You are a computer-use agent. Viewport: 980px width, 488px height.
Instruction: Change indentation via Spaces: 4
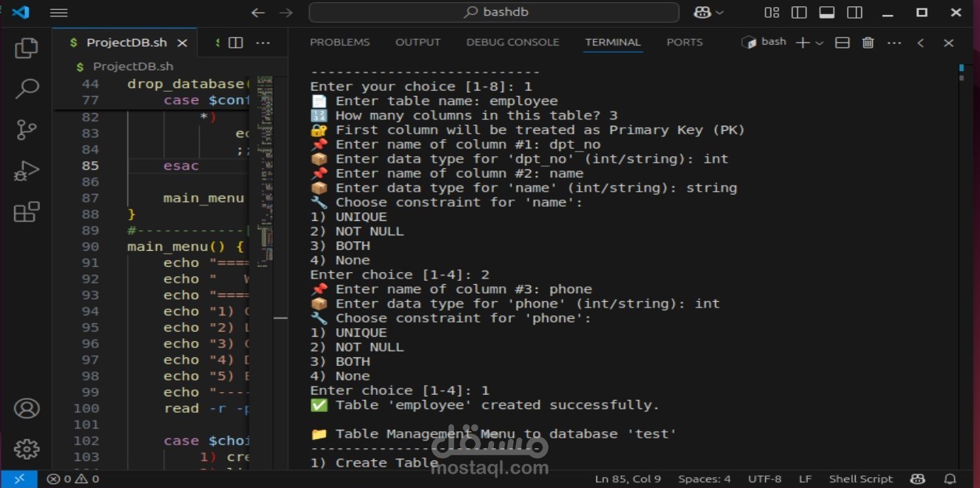pos(704,479)
